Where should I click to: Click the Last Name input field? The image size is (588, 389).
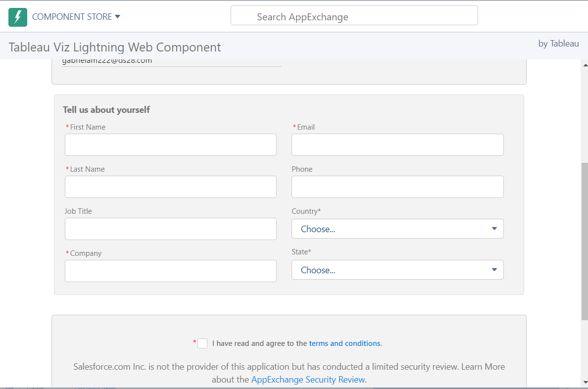(x=170, y=187)
